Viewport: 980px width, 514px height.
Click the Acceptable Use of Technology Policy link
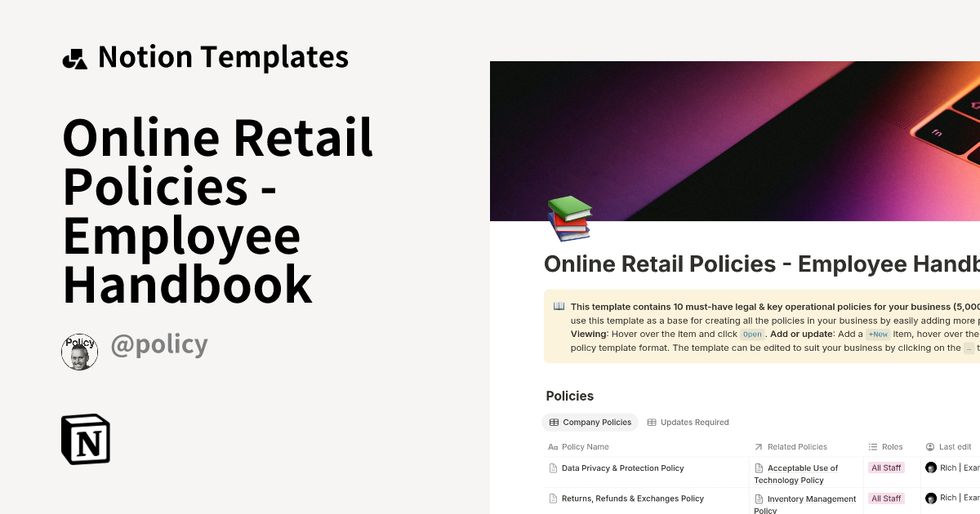pyautogui.click(x=803, y=474)
